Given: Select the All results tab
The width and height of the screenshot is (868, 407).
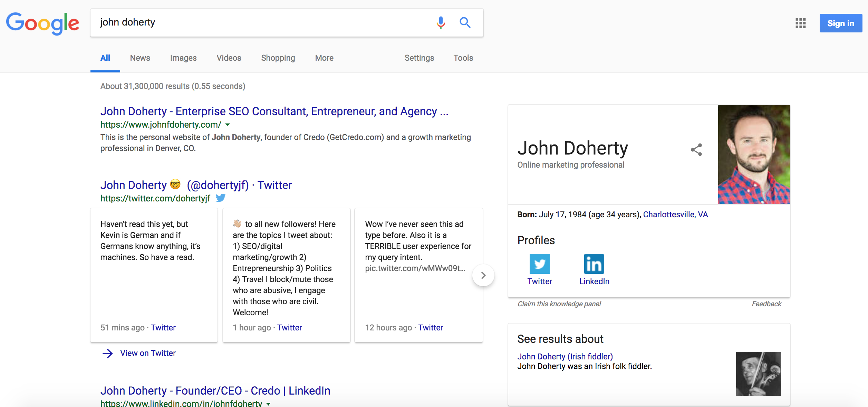Looking at the screenshot, I should point(105,58).
